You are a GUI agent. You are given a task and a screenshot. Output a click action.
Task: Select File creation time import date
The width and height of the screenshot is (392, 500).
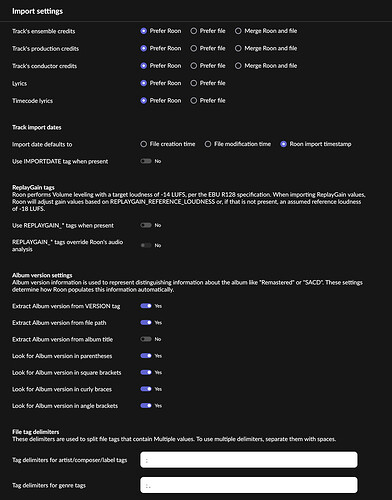pos(143,144)
